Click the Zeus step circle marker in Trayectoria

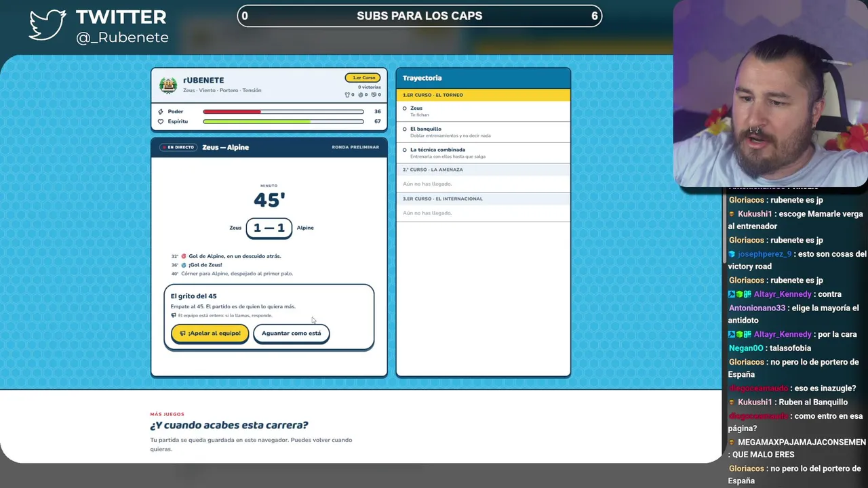click(405, 108)
